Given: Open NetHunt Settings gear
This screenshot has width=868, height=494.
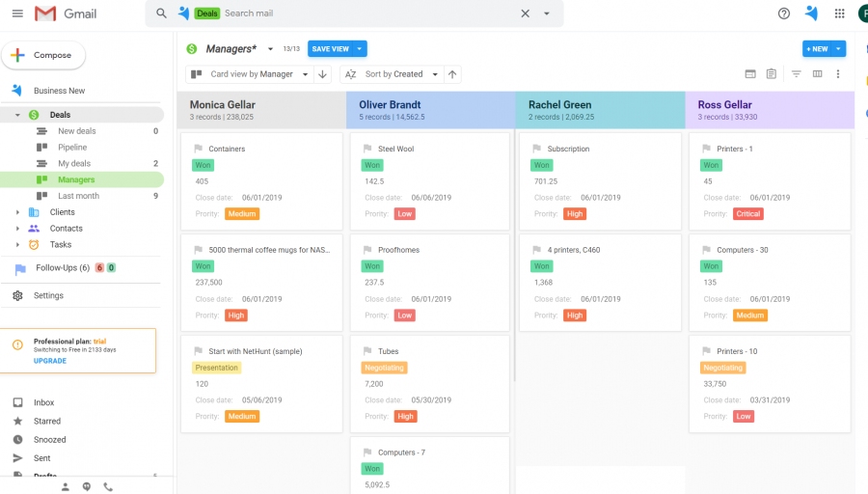Looking at the screenshot, I should click(17, 296).
